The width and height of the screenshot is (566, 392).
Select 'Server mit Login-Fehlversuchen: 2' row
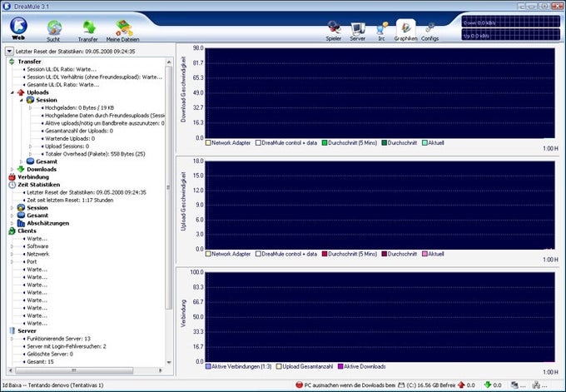click(x=67, y=346)
